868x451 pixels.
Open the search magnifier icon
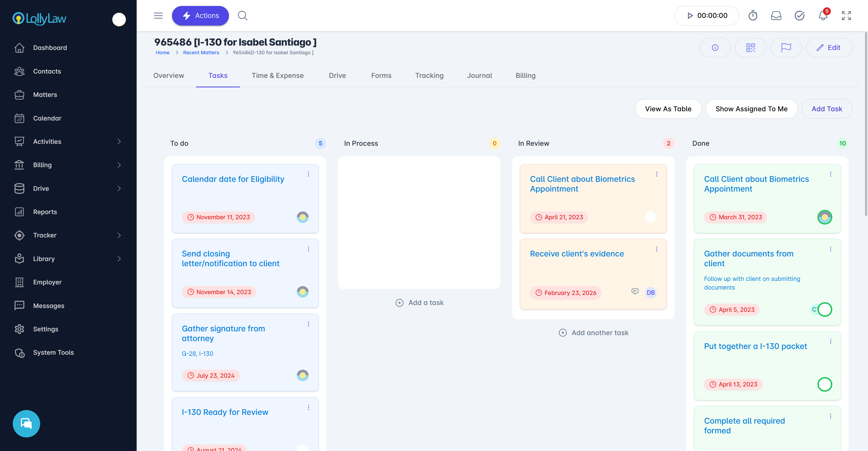coord(242,15)
